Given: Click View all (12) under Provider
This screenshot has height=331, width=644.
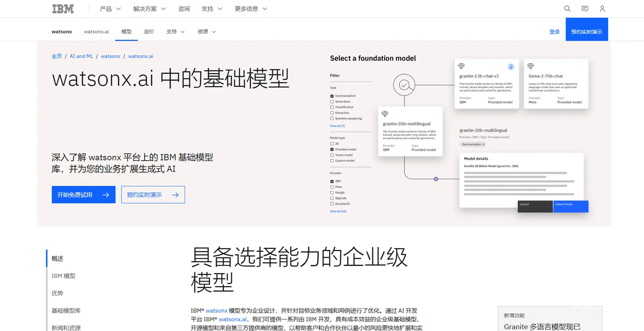Looking at the screenshot, I should click(x=338, y=211).
